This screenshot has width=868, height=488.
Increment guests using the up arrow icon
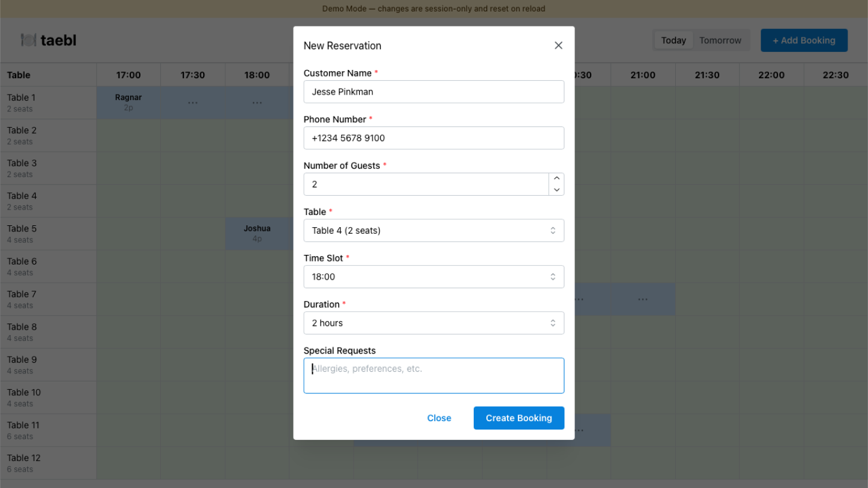click(556, 178)
